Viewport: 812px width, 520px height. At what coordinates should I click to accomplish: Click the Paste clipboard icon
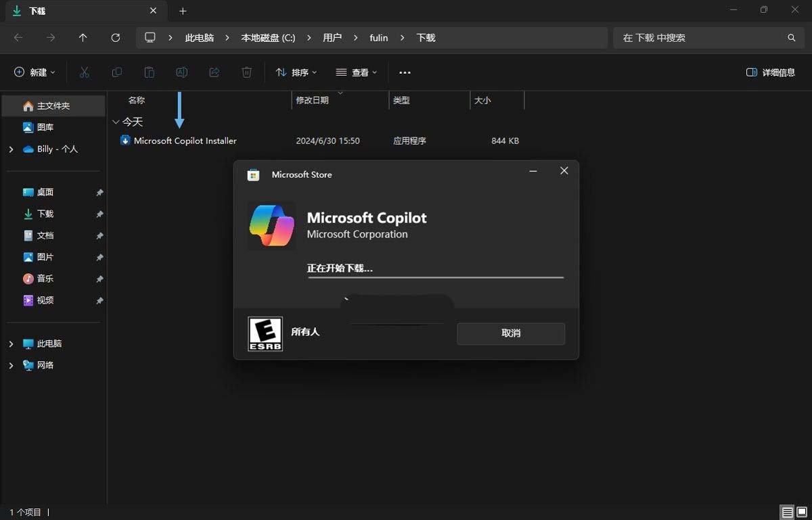150,72
